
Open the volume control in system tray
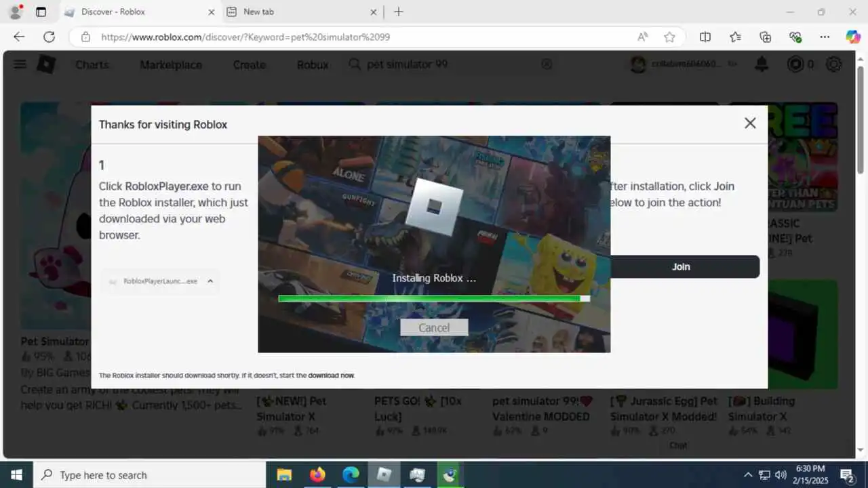tap(781, 475)
